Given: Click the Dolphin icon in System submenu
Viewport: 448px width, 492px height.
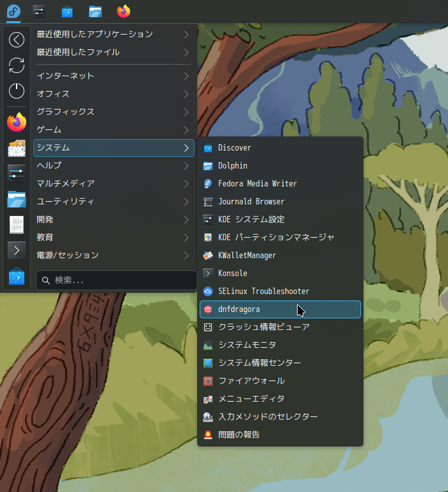Looking at the screenshot, I should pos(208,166).
